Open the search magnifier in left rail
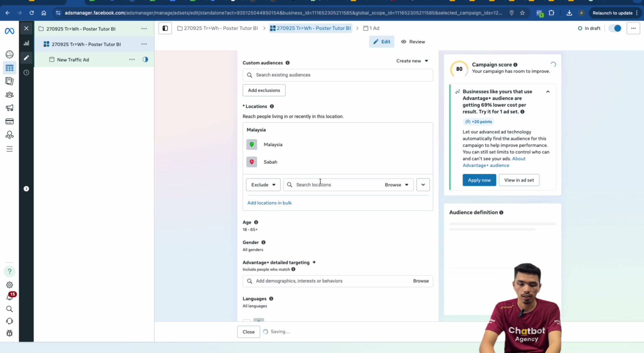 coord(9,309)
